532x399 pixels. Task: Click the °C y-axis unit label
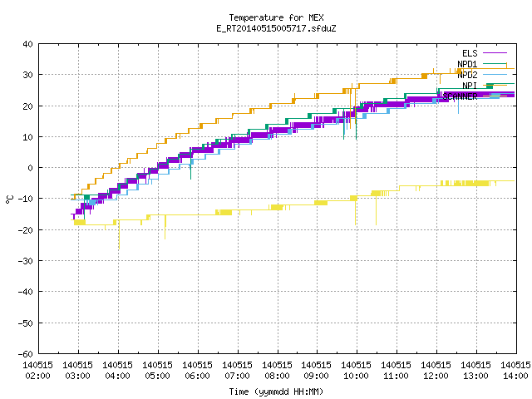pos(9,199)
